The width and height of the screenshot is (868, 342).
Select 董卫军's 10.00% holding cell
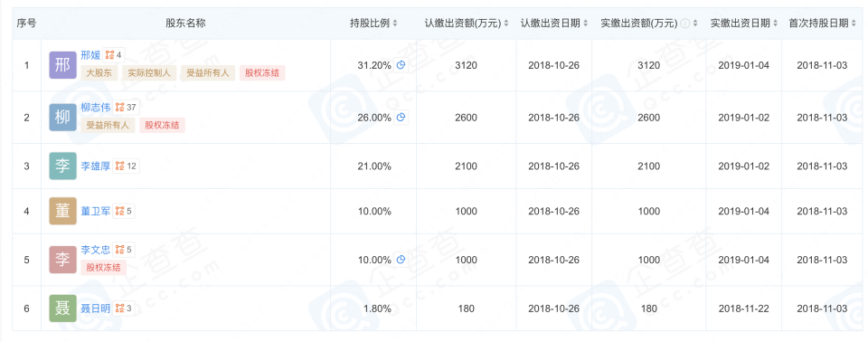373,211
